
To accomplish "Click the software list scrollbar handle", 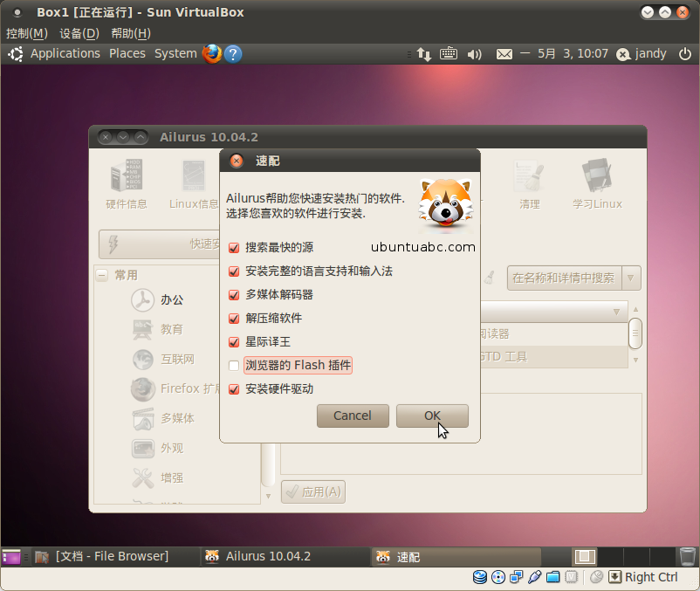I will tap(635, 333).
